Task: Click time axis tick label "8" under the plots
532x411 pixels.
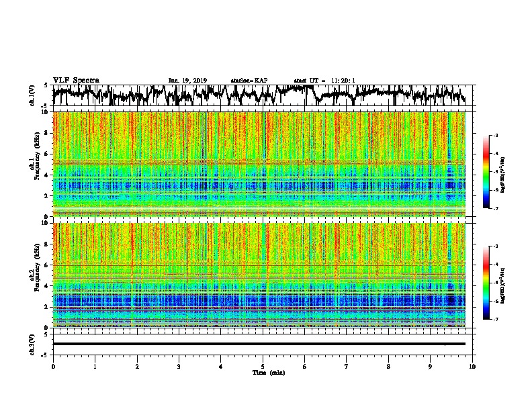Action: 388,367
